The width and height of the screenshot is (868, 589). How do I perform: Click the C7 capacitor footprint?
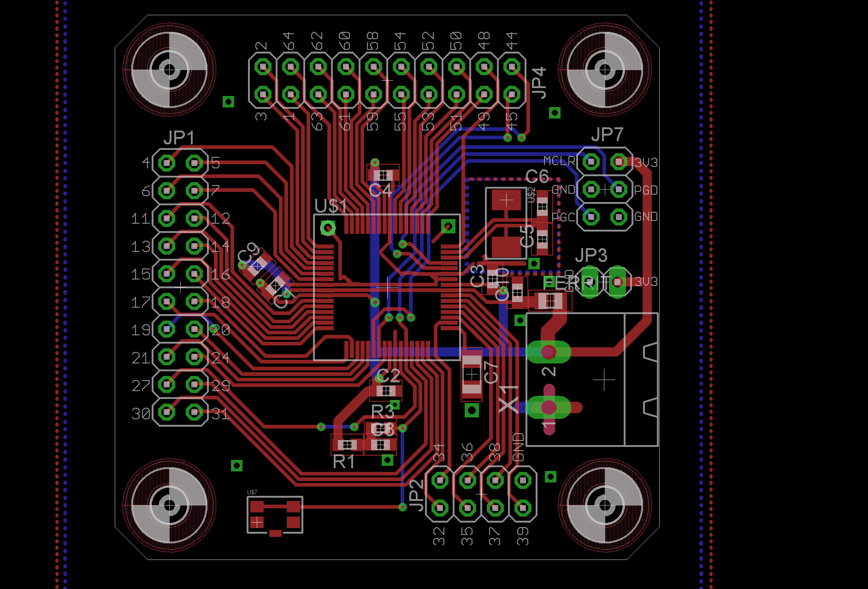[472, 375]
